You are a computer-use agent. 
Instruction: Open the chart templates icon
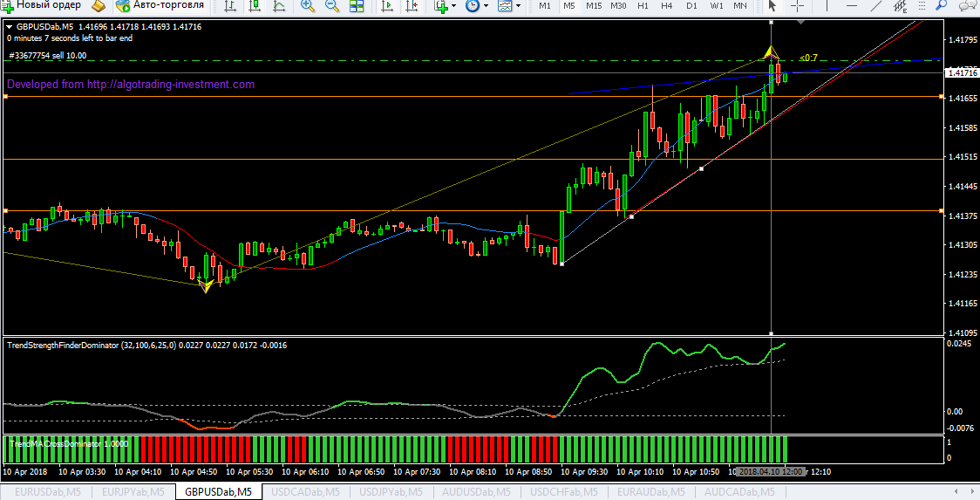pos(504,6)
